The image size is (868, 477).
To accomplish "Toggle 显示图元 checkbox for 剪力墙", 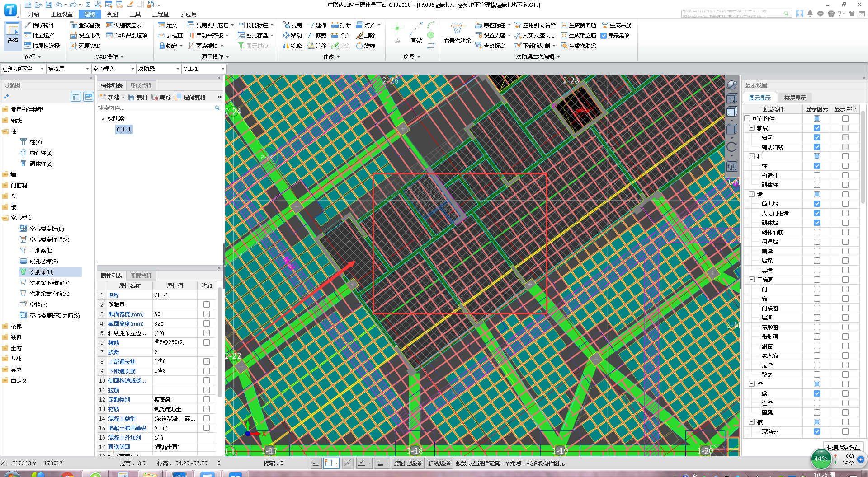I will (x=816, y=204).
